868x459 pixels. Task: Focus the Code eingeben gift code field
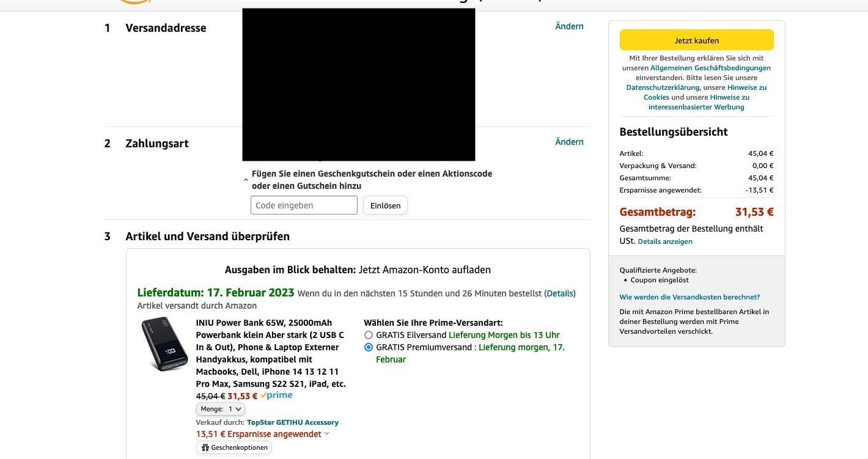(304, 205)
